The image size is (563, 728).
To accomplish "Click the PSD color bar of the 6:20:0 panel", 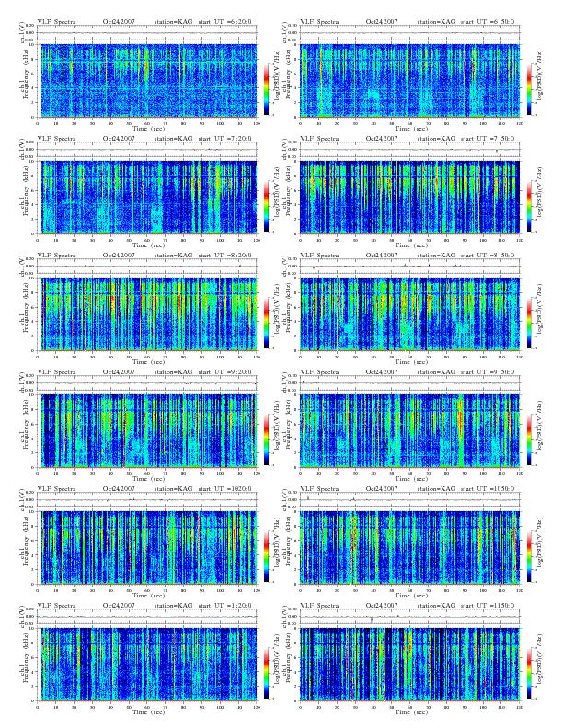I will pos(266,89).
